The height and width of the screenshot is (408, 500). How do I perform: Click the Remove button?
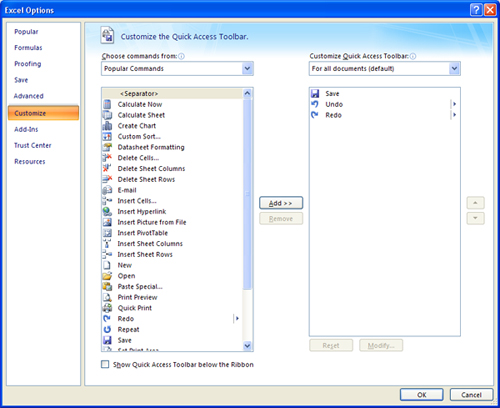coord(281,219)
